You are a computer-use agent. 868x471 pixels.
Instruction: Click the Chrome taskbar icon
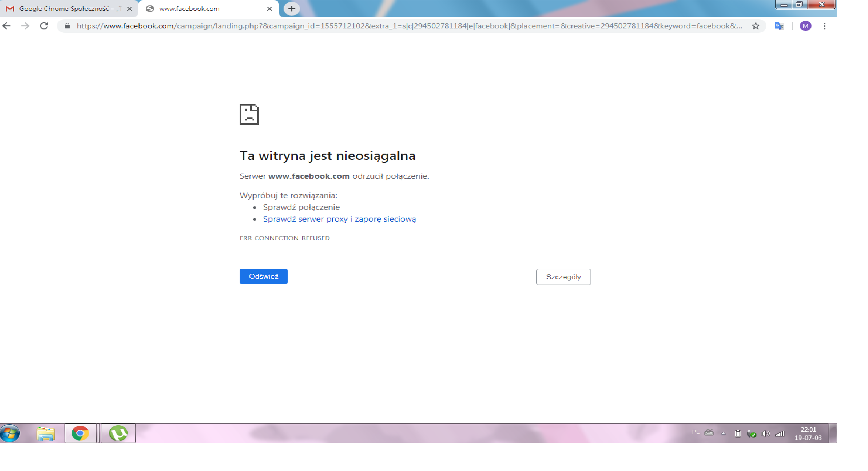coord(80,433)
